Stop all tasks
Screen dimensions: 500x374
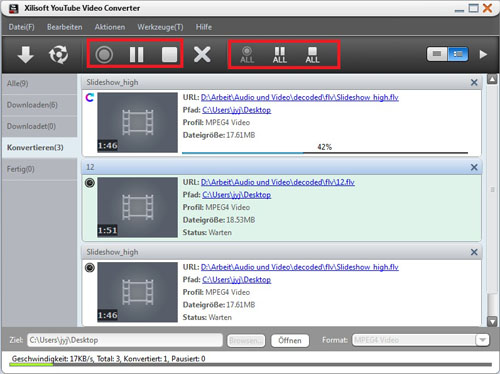[x=312, y=55]
